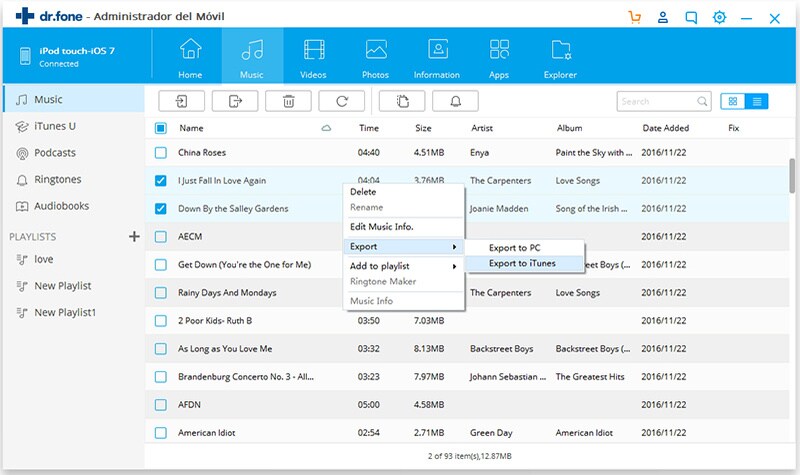Click the dr.fone logo
This screenshot has width=800, height=475.
[49, 16]
